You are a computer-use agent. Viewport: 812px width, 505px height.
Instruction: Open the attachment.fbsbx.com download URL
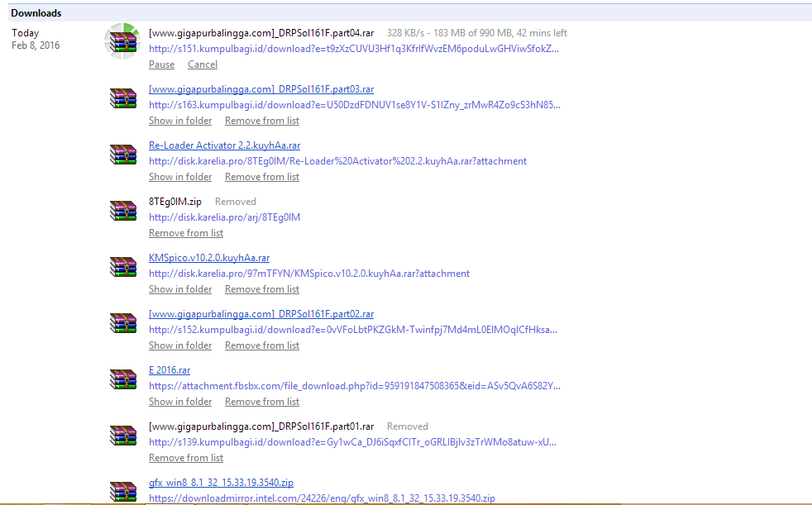(x=355, y=385)
